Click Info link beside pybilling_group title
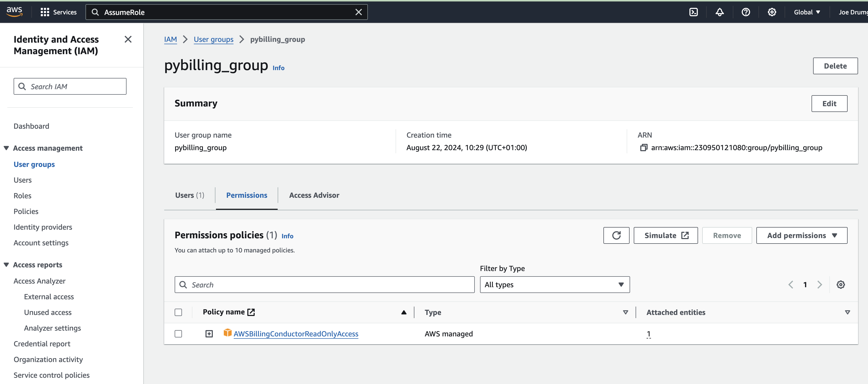 coord(278,68)
